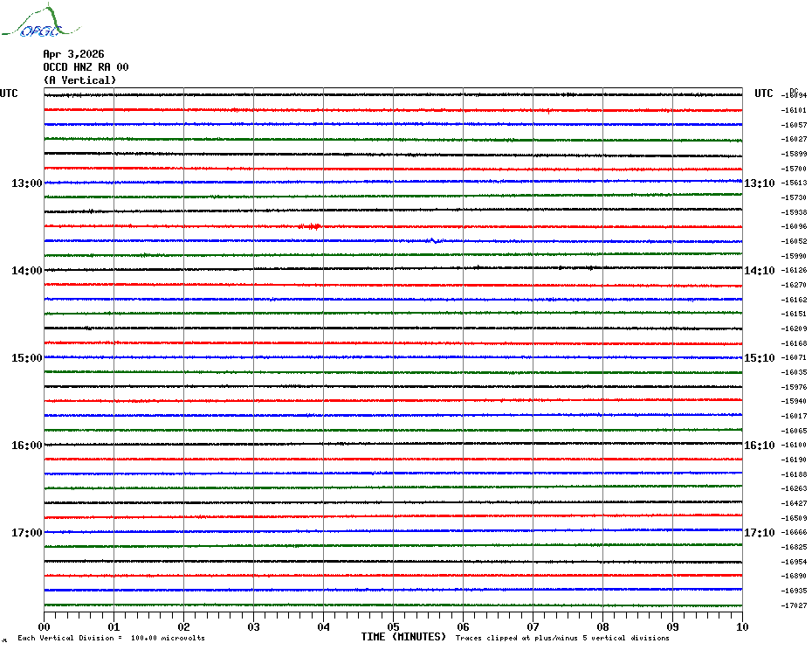Select the -15613 offset value on right

coord(794,183)
